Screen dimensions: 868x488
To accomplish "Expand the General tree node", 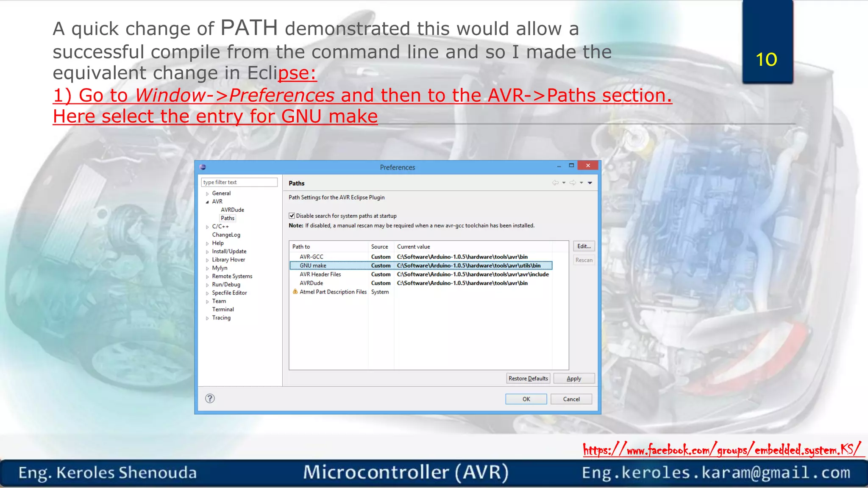I will tap(207, 194).
